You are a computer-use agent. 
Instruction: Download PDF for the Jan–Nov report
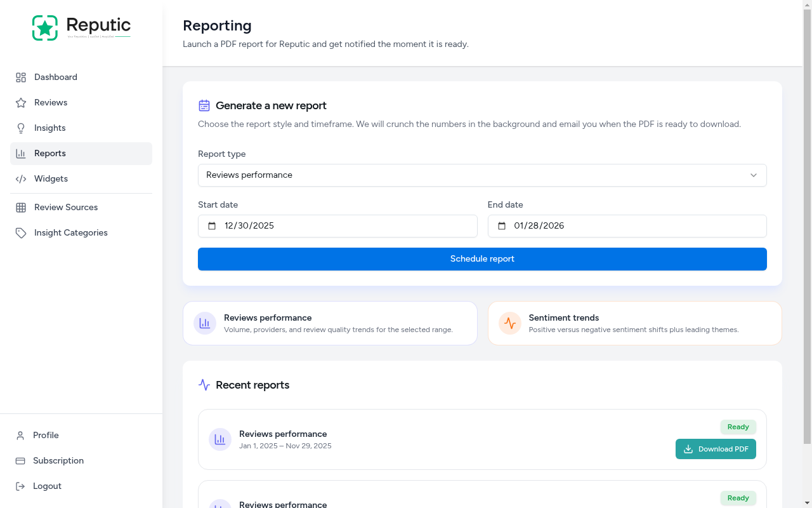716,449
